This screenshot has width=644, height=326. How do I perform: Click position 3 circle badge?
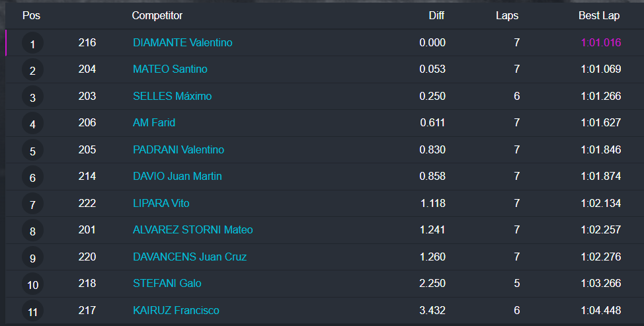(x=32, y=97)
